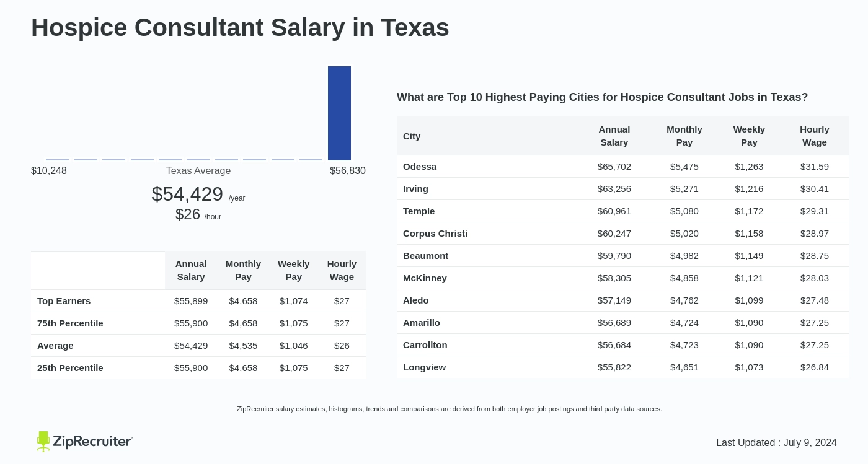
Task: Click the Hospice Consultant Salary in Texas title
Action: pos(240,27)
